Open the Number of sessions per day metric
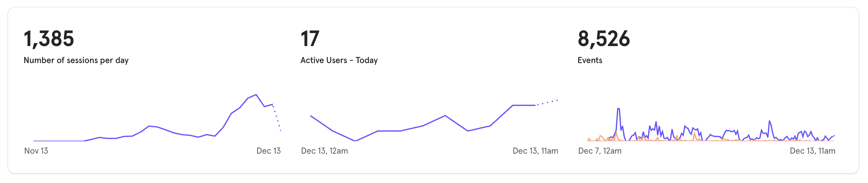 [76, 60]
